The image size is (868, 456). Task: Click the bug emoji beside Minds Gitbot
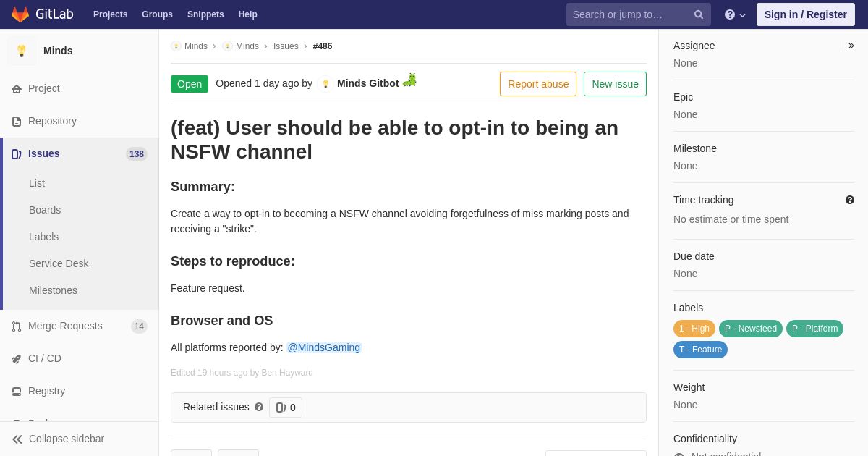[409, 80]
